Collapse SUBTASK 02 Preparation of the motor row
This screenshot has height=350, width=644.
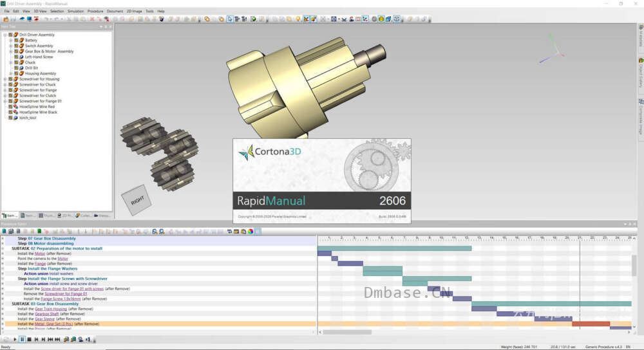3,248
